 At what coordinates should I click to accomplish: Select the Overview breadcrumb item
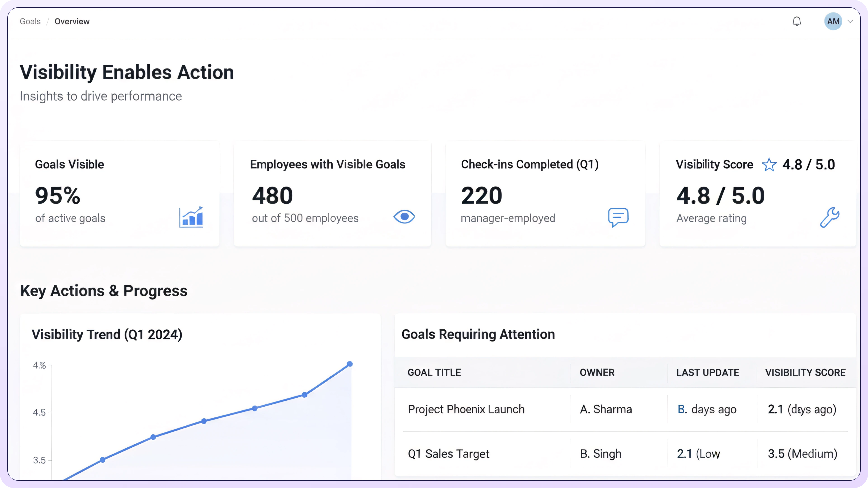[x=72, y=21]
